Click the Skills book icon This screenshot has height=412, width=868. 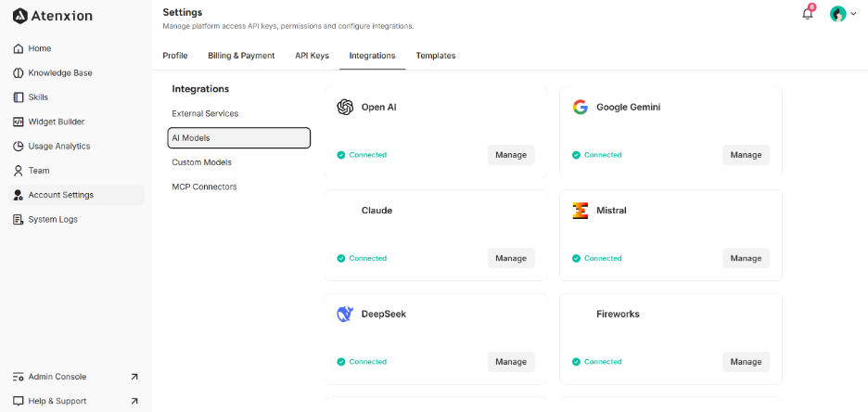tap(19, 97)
